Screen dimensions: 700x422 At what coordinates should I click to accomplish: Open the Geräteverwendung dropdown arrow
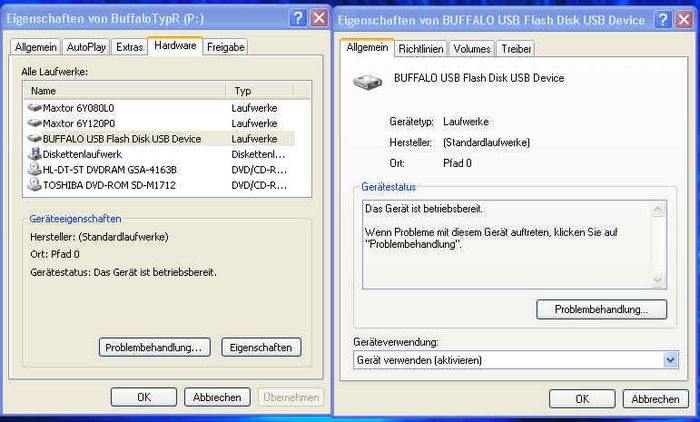(x=670, y=360)
